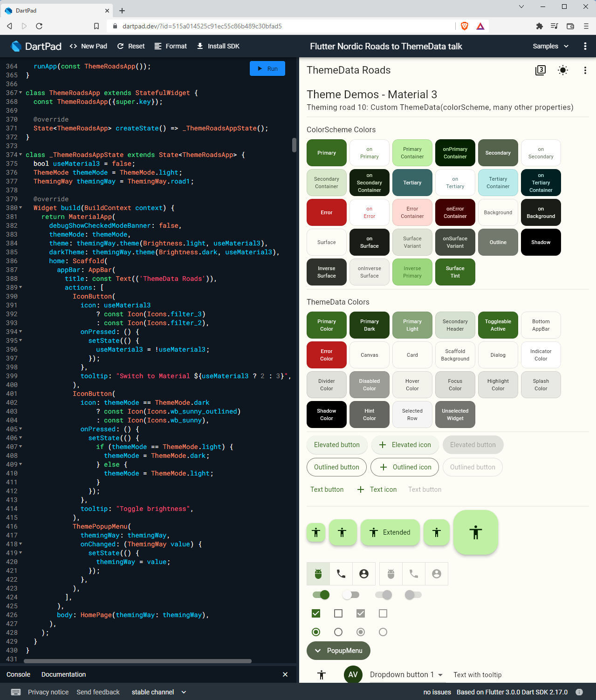Run the code
596x700 pixels.
267,68
